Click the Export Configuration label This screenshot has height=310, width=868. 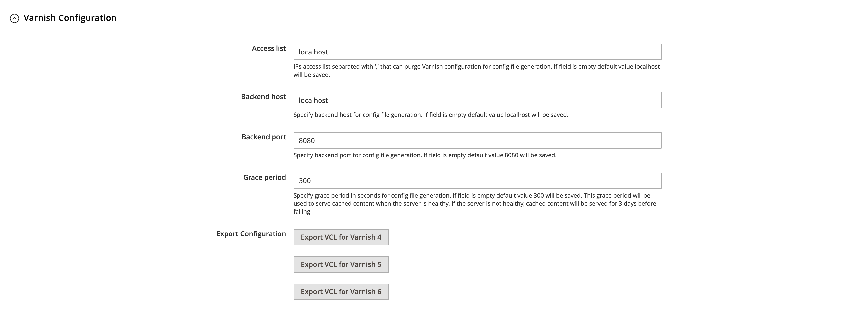[x=251, y=234]
